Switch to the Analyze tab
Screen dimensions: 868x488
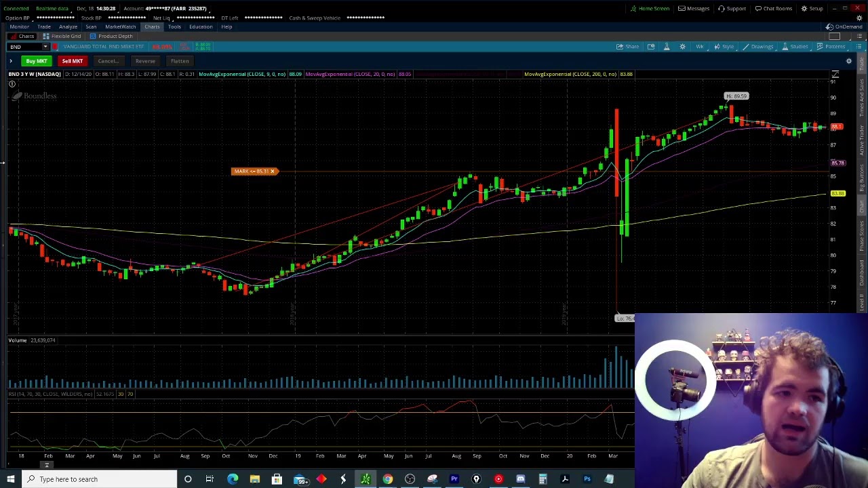tap(68, 26)
